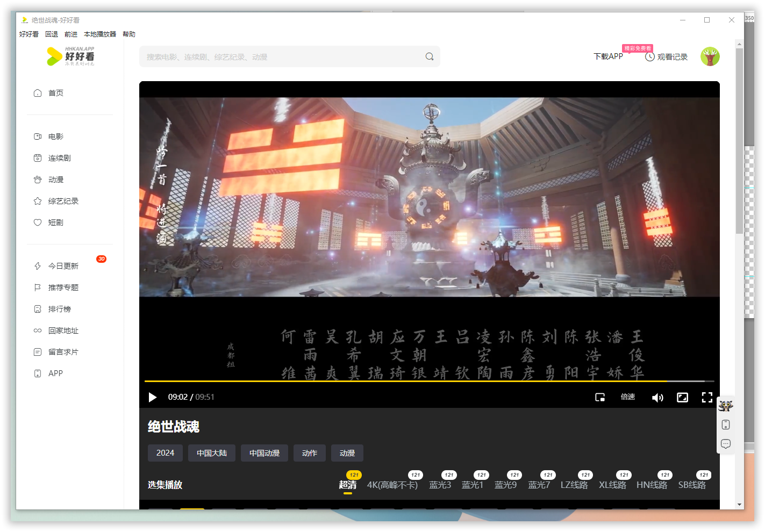The image size is (765, 532).
Task: Open the 综艺纪录 category
Action: [x=63, y=201]
